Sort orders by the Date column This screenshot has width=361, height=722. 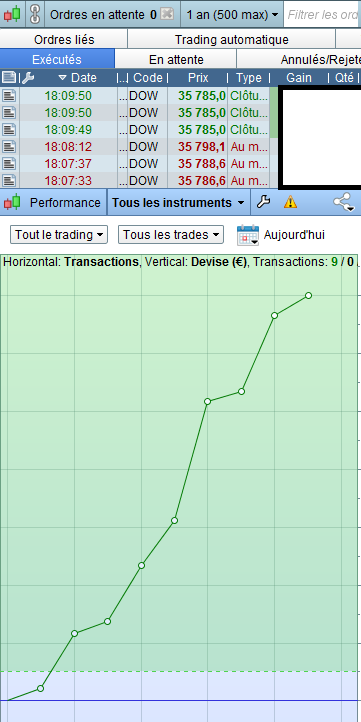point(77,77)
